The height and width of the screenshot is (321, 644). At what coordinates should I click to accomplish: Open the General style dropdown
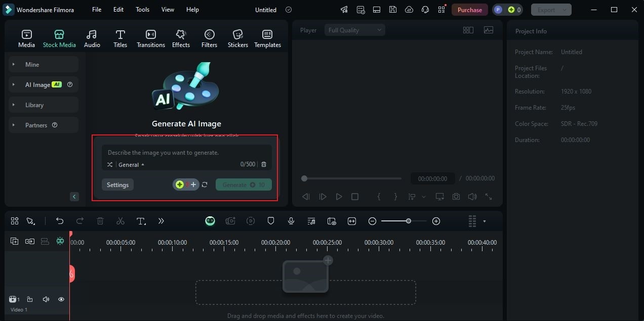[x=131, y=164]
